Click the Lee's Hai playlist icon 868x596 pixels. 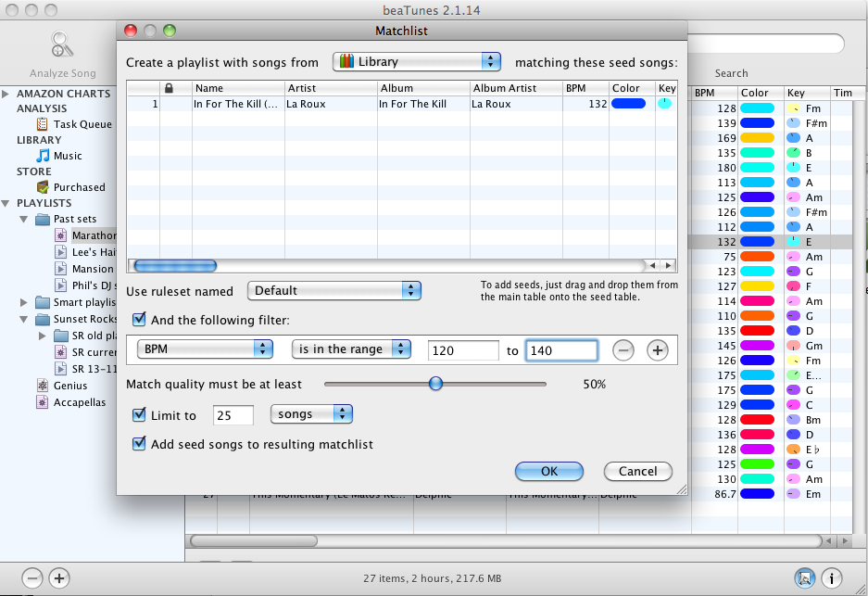point(61,252)
